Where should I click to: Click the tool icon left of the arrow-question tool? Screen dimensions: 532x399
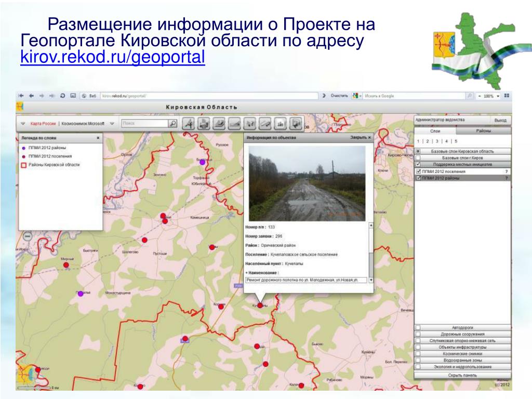tap(234, 124)
